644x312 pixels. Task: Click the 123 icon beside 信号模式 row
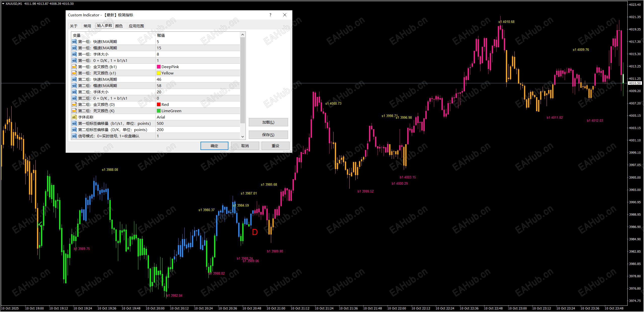pos(74,136)
